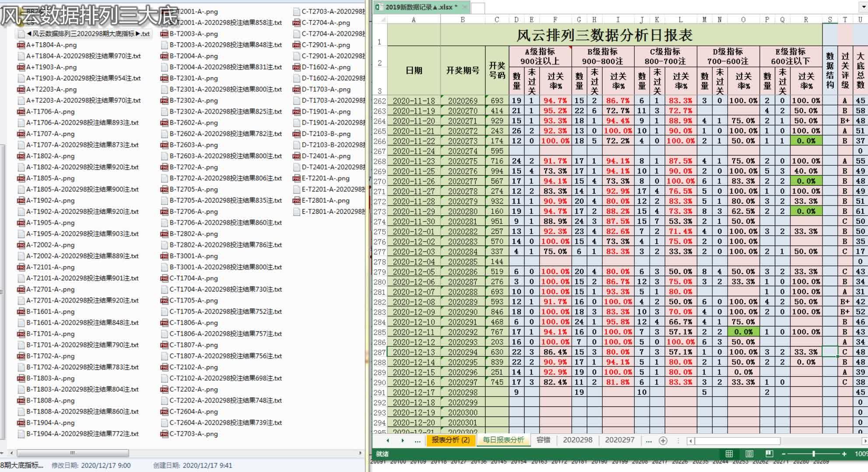Select B-T2301-A-2020298投注结果800注.txt file

(x=221, y=89)
